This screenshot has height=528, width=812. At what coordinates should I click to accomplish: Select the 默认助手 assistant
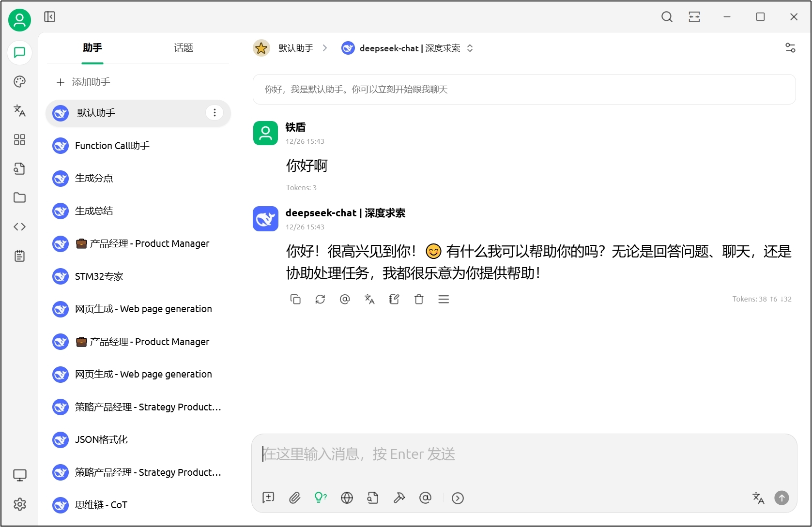138,113
